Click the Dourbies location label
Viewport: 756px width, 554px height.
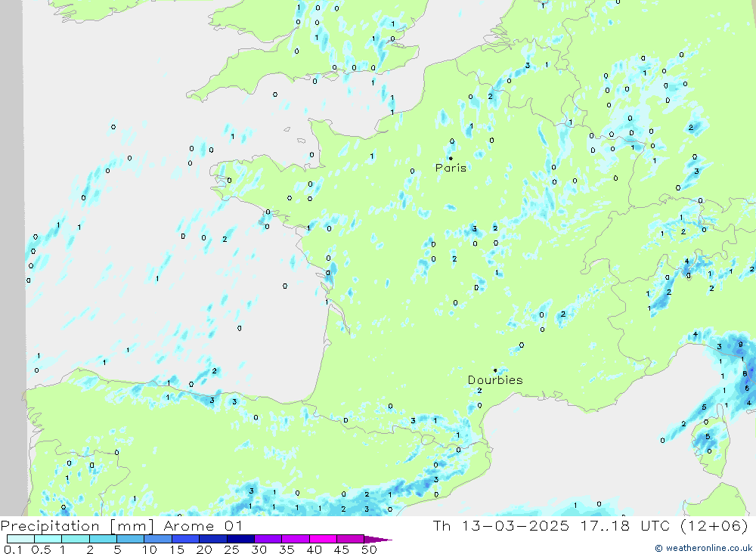[x=495, y=380]
